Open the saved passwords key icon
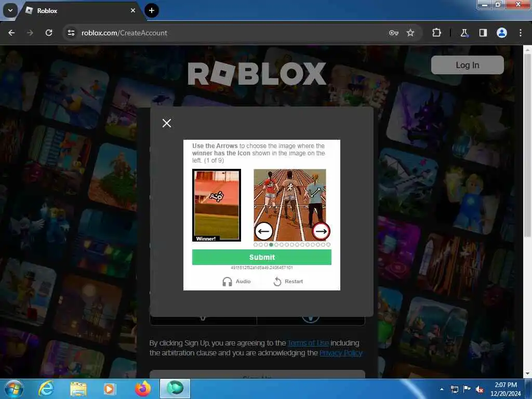Screen dimensions: 532x399 [394, 33]
